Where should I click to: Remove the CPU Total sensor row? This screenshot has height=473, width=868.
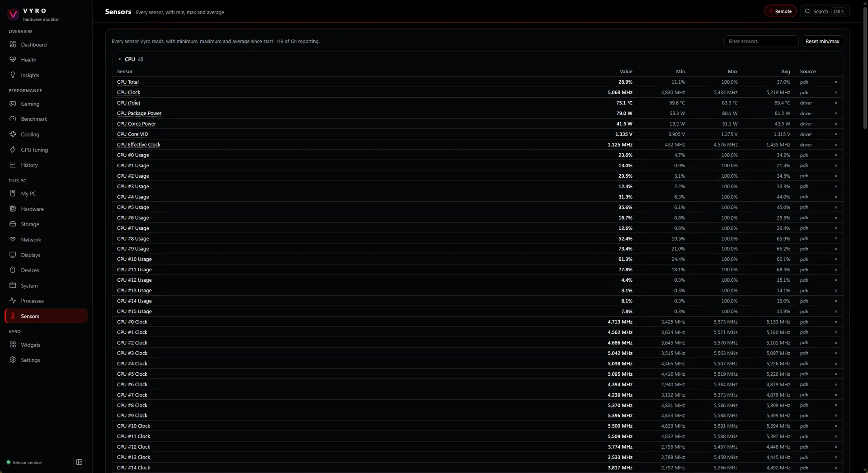[836, 82]
